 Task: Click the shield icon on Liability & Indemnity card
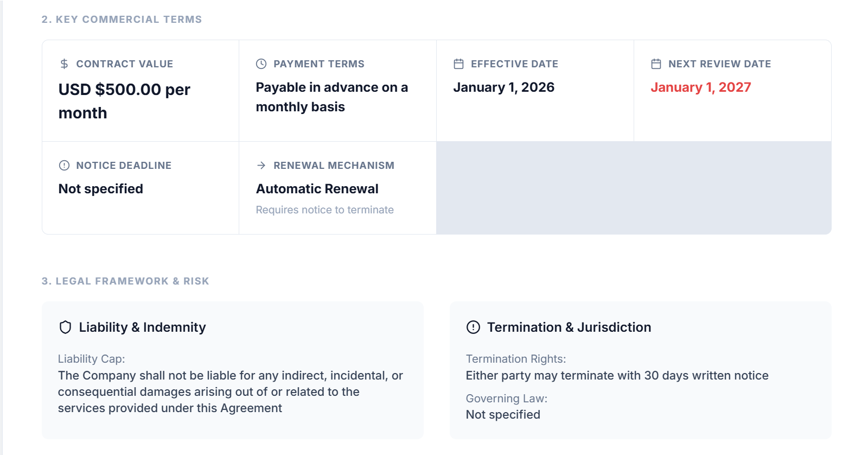65,327
